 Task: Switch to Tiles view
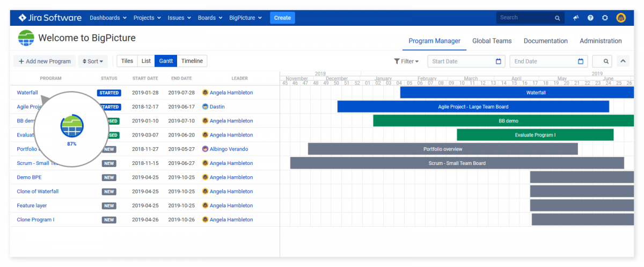point(127,61)
